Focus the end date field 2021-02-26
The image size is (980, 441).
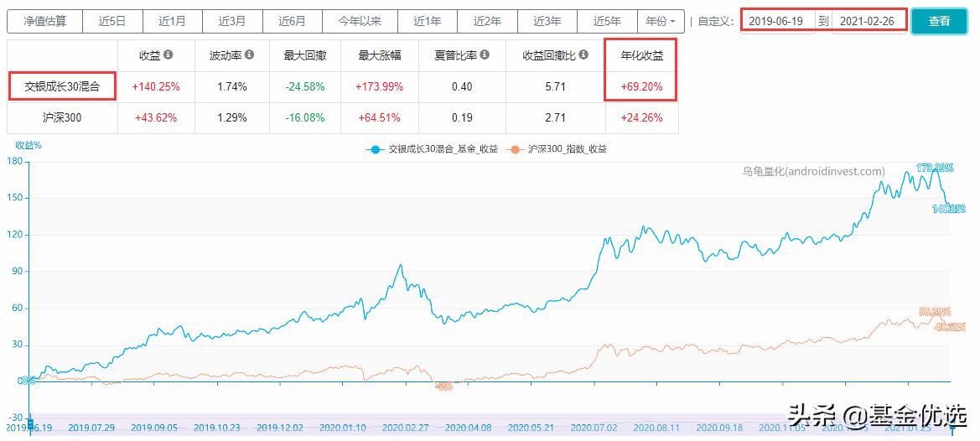point(869,21)
